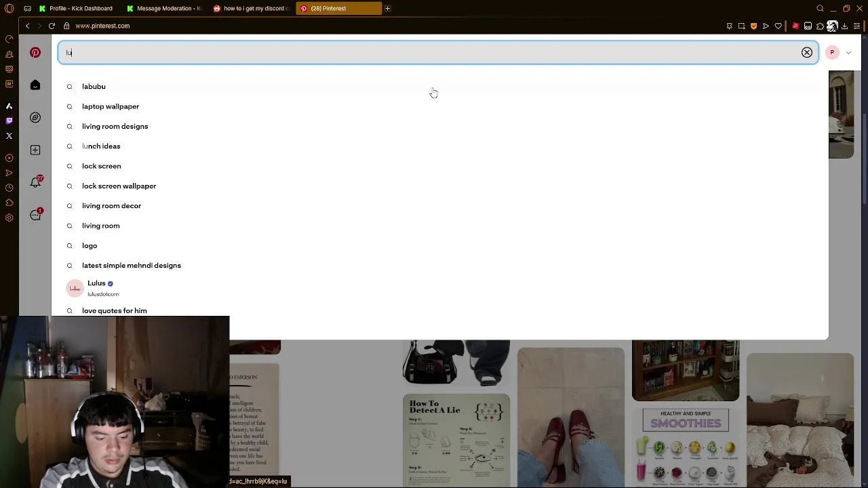
Task: Open the bedroom pin with brown bedding
Action: pos(800,420)
